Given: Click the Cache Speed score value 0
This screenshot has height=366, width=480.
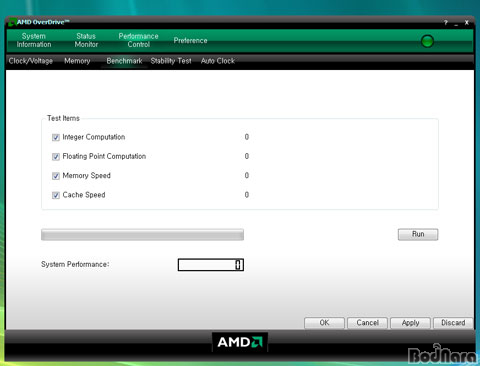Looking at the screenshot, I should pyautogui.click(x=247, y=195).
